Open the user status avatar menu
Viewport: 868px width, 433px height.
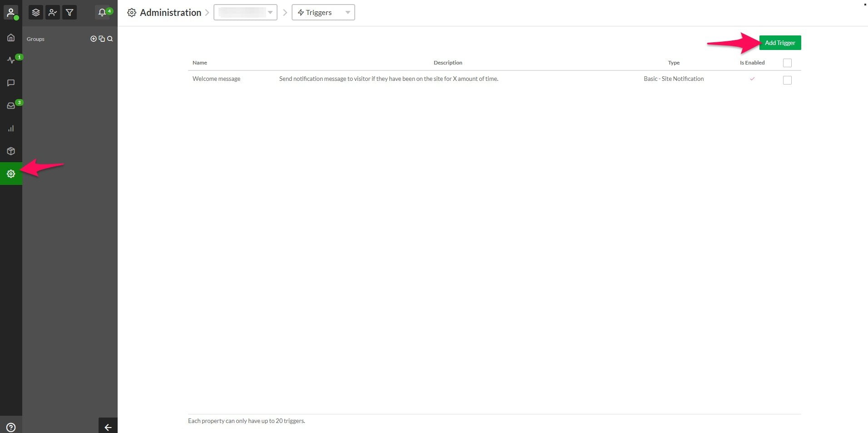[11, 12]
